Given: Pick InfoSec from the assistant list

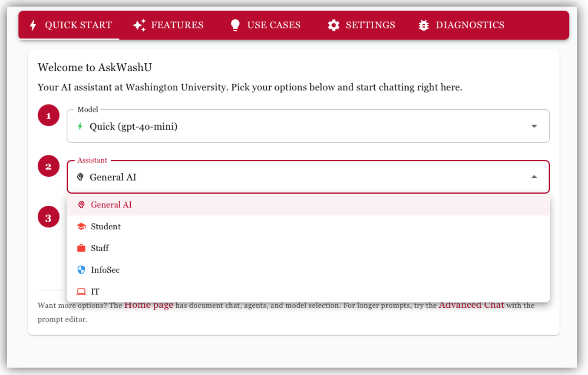Looking at the screenshot, I should click(x=105, y=270).
